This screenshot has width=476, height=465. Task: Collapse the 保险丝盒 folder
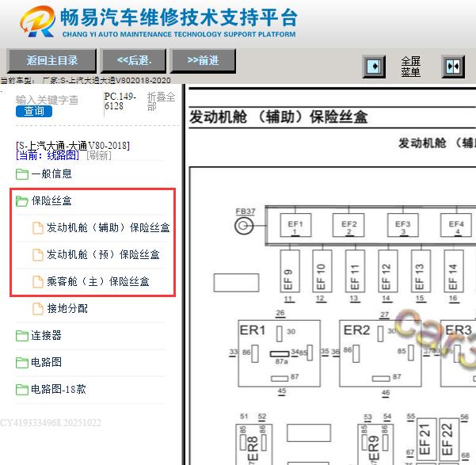coord(51,200)
